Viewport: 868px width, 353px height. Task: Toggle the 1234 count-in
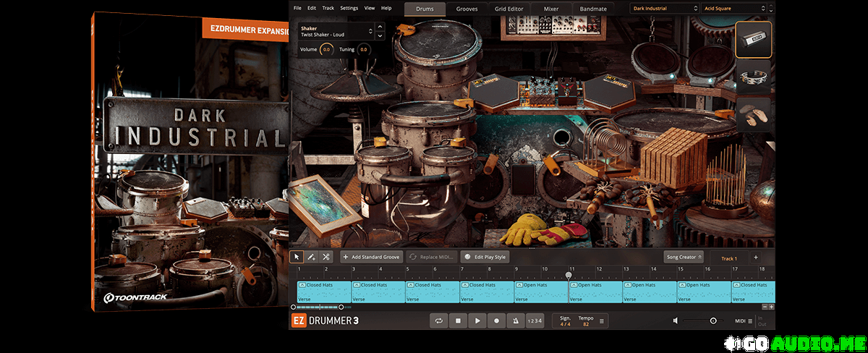tap(534, 320)
